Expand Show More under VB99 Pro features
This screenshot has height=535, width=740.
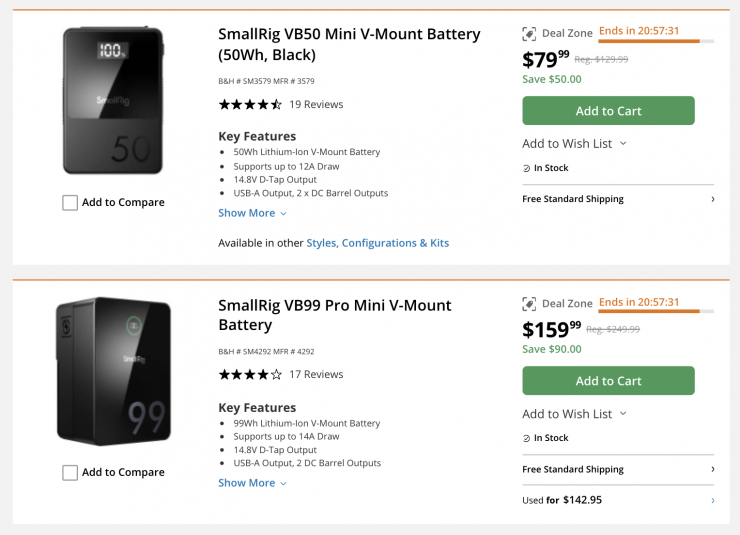(252, 483)
